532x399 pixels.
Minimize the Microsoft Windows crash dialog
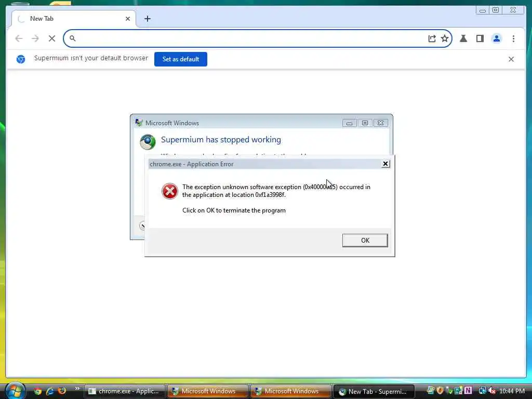349,123
